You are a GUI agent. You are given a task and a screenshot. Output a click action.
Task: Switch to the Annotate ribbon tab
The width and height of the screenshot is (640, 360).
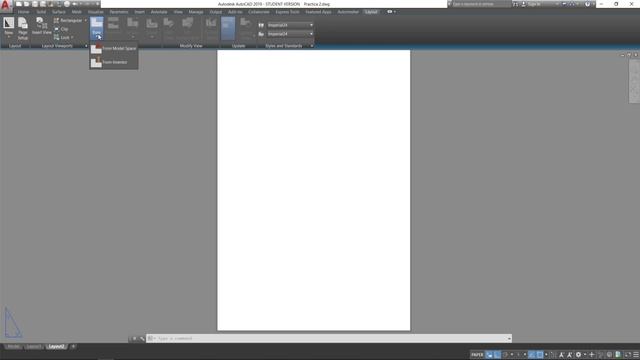coord(159,12)
